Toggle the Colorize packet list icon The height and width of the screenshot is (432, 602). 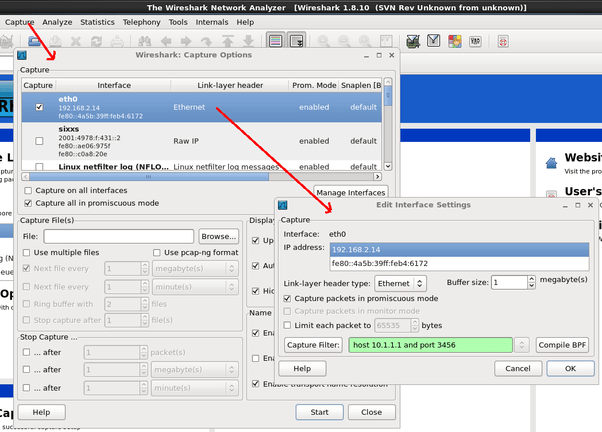coord(276,41)
